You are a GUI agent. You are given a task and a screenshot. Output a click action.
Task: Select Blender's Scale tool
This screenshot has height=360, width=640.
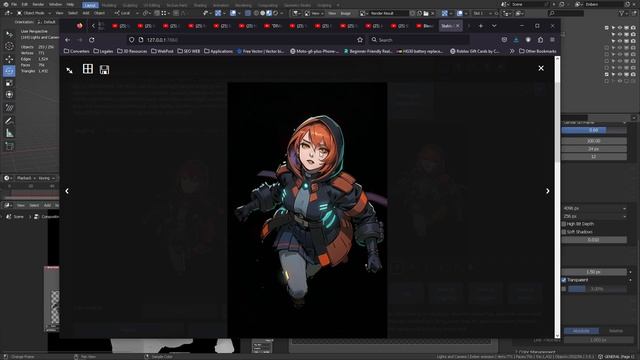tap(9, 83)
